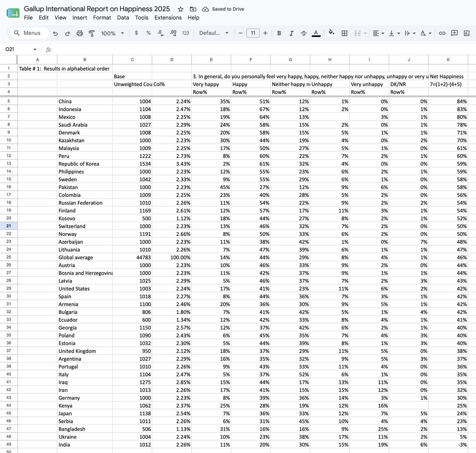
Task: Click the Google Sheets home logo
Action: pyautogui.click(x=13, y=13)
